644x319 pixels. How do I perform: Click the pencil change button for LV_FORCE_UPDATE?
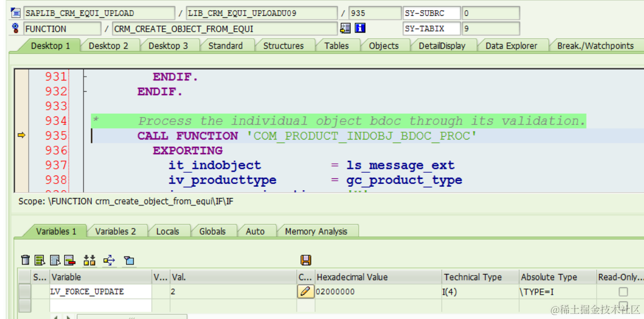[306, 291]
